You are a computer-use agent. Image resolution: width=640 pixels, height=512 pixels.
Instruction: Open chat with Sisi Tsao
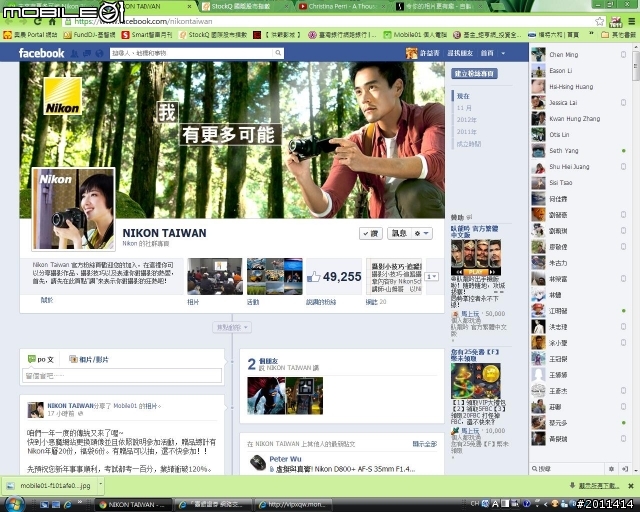[x=580, y=183]
